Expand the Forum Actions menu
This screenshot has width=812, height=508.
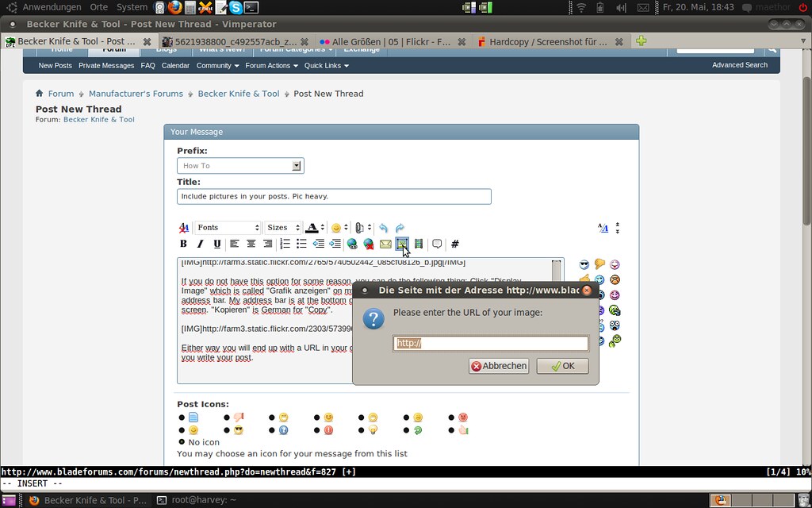point(271,65)
